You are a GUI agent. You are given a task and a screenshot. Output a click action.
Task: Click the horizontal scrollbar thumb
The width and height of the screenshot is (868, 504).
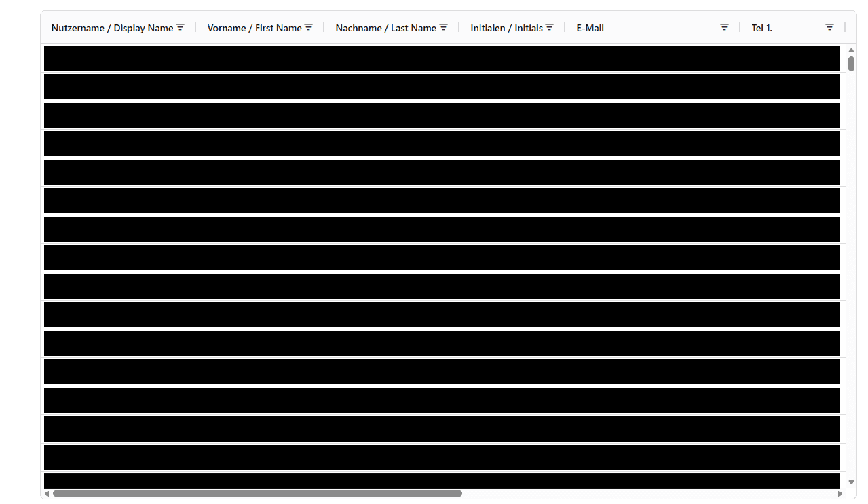tap(258, 494)
